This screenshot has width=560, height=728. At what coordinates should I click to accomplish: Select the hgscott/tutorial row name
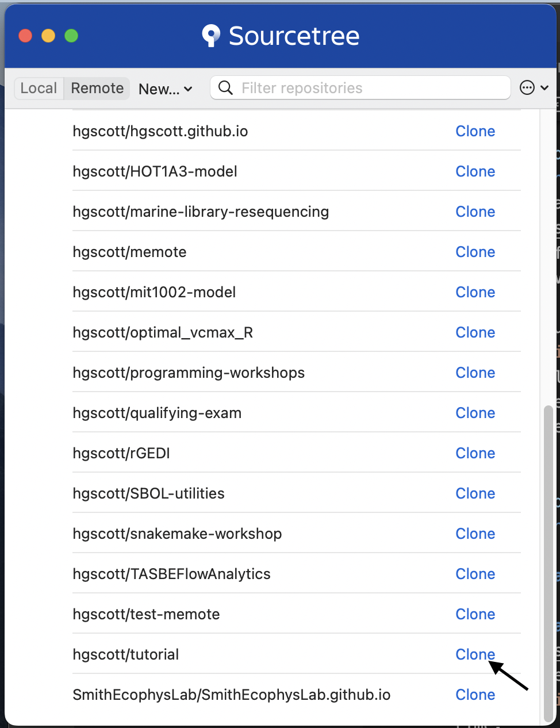pyautogui.click(x=125, y=654)
